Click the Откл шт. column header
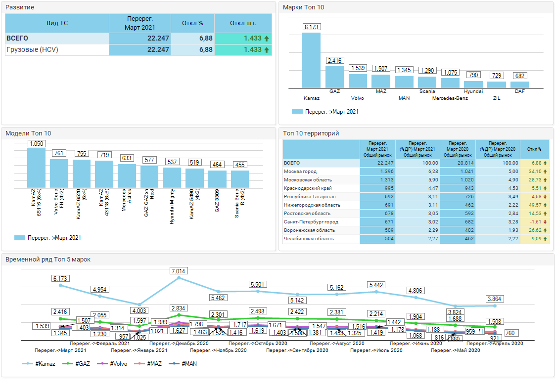The image size is (555, 392). click(243, 23)
